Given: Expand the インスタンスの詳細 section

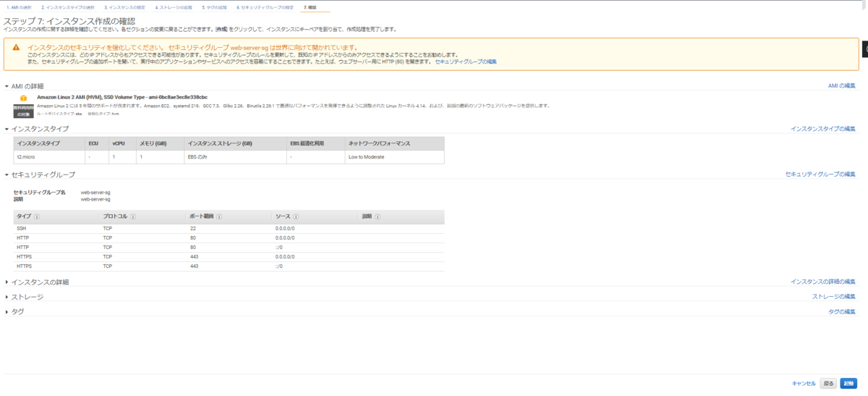Looking at the screenshot, I should click(7, 282).
